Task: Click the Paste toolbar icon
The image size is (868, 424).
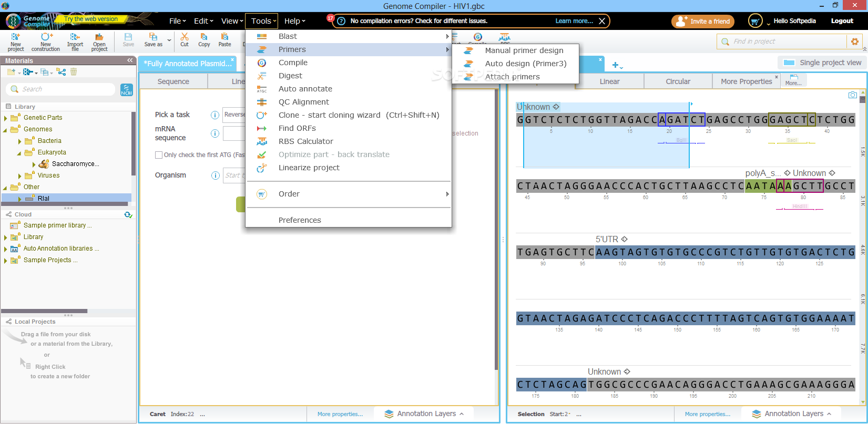Action: coord(224,40)
